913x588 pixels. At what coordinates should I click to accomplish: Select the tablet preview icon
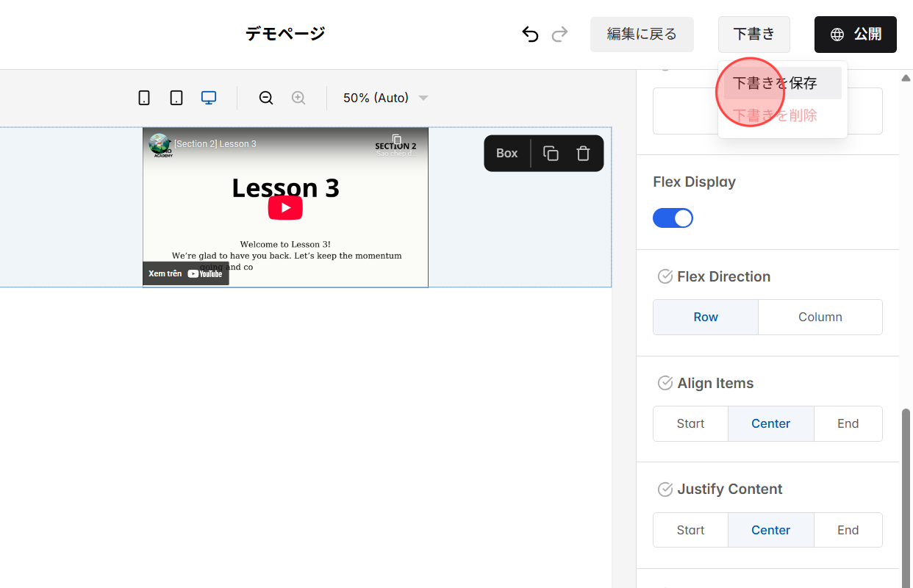click(x=176, y=97)
